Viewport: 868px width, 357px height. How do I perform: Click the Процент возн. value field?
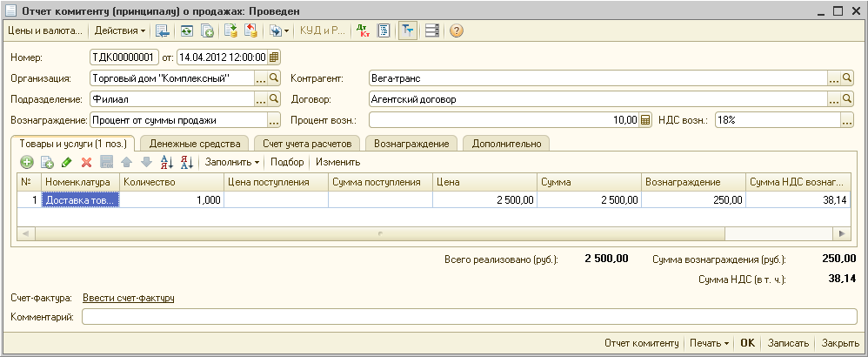tap(504, 120)
